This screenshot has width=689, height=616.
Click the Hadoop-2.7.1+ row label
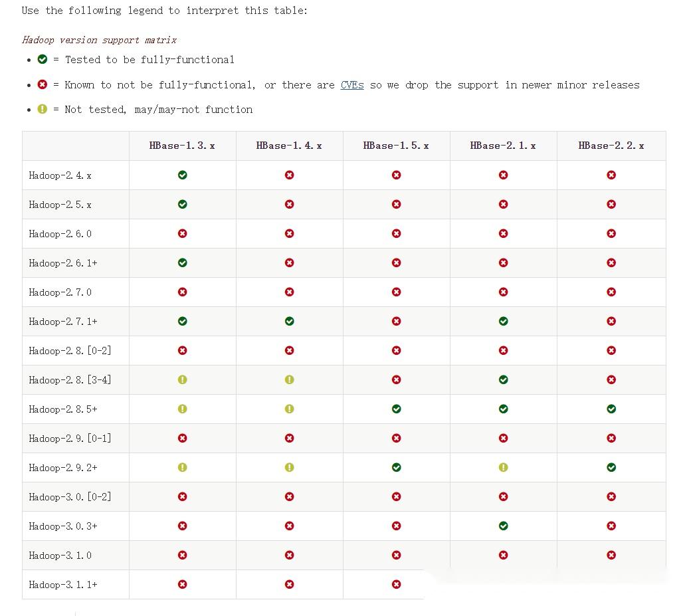pos(63,321)
